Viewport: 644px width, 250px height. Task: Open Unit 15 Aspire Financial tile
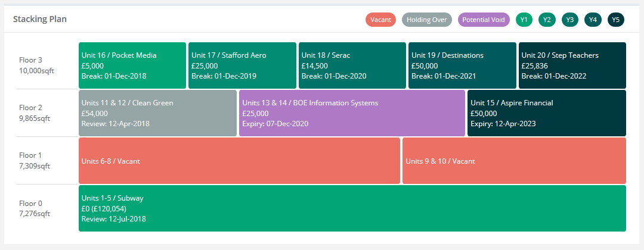546,113
